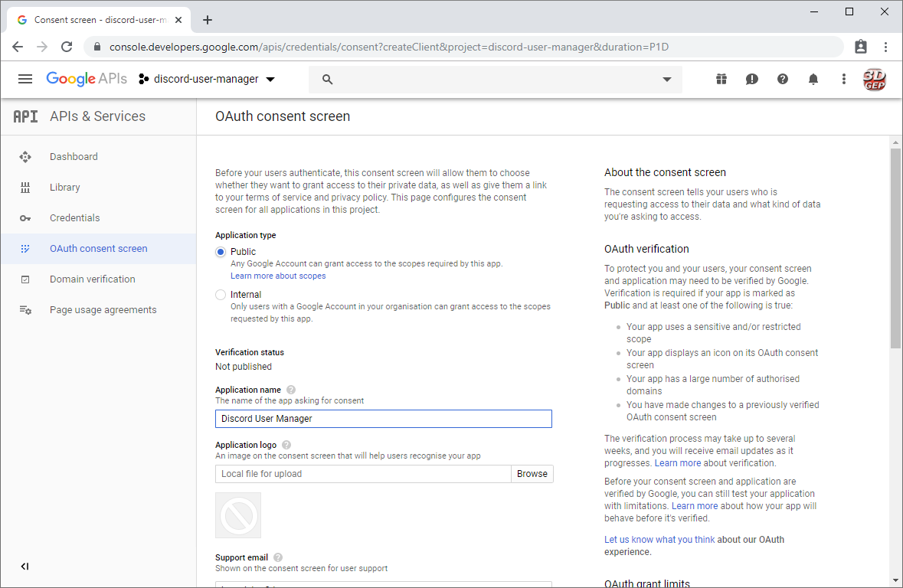Click the send feedback alert icon
Viewport: 903px width, 588px height.
pyautogui.click(x=751, y=79)
